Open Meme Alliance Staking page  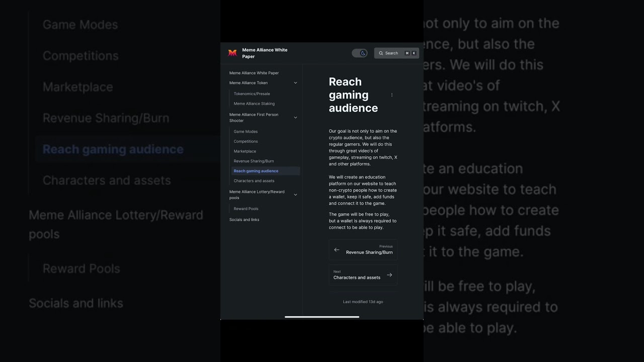[x=254, y=104]
